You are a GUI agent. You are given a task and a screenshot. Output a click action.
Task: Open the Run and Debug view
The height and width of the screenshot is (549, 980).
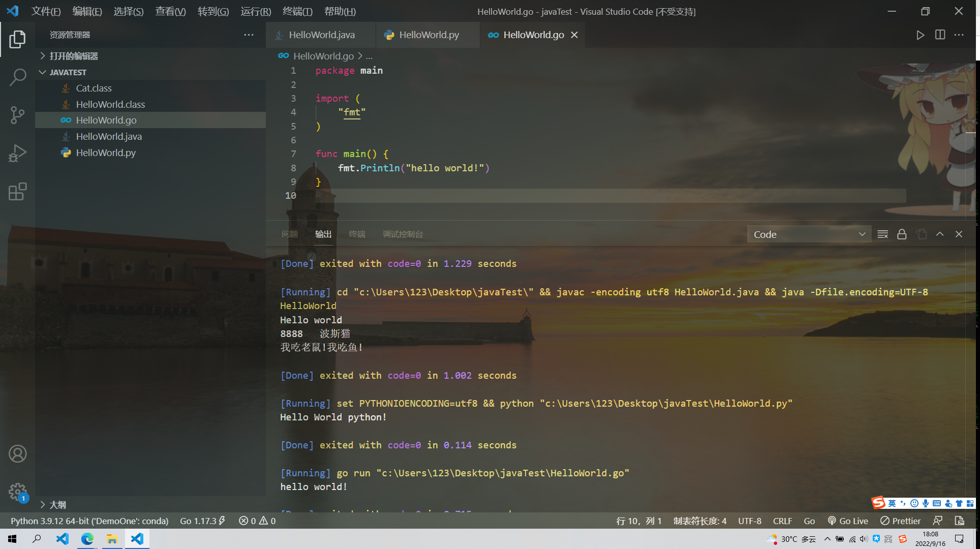click(17, 153)
